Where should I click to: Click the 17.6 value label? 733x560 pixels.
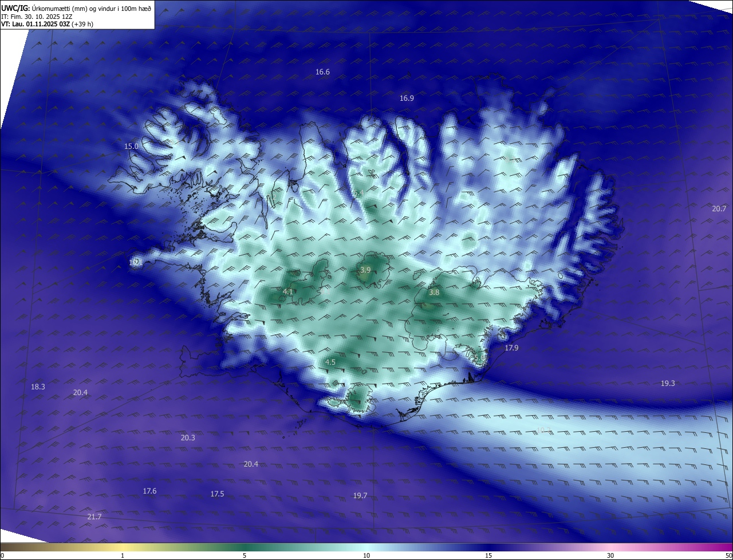point(149,491)
